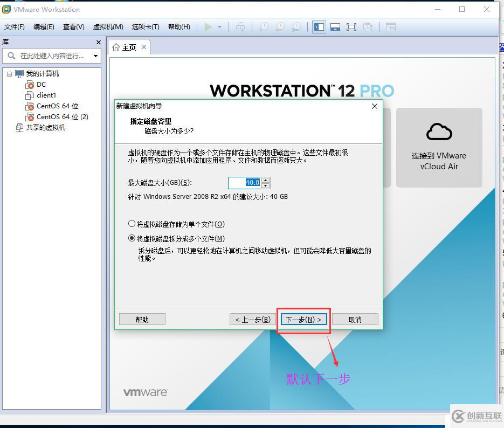
Task: Open the library search dropdown arrow
Action: [x=95, y=56]
